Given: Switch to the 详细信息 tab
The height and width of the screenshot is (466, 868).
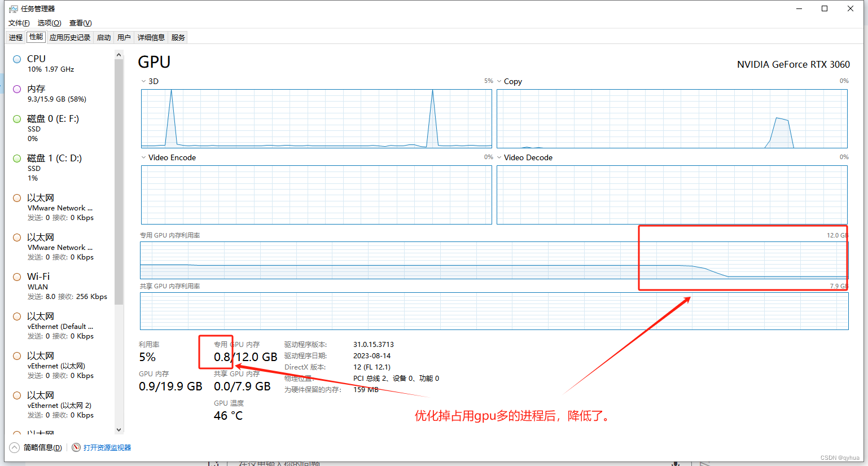Looking at the screenshot, I should (x=151, y=37).
